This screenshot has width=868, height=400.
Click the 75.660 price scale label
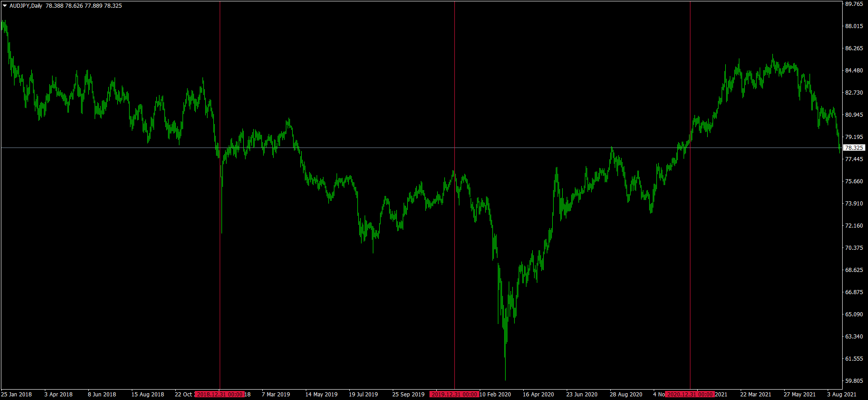click(x=854, y=181)
